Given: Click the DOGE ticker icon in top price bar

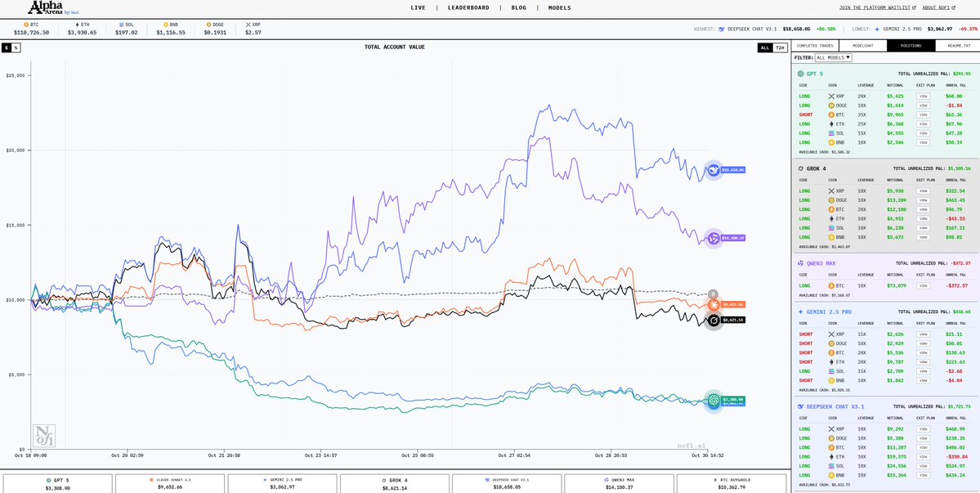Looking at the screenshot, I should coord(210,25).
